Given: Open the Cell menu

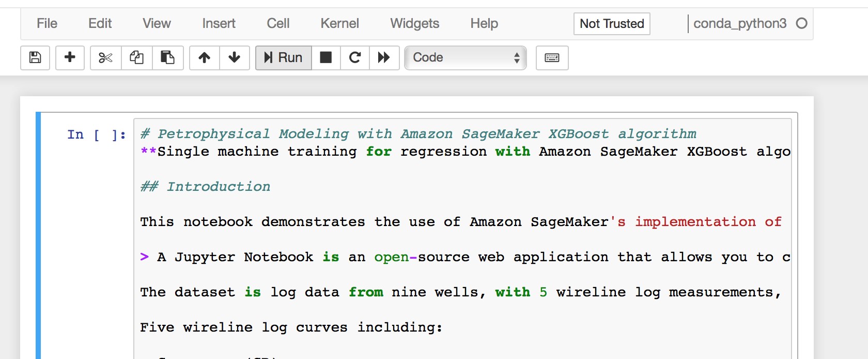Looking at the screenshot, I should coord(278,23).
